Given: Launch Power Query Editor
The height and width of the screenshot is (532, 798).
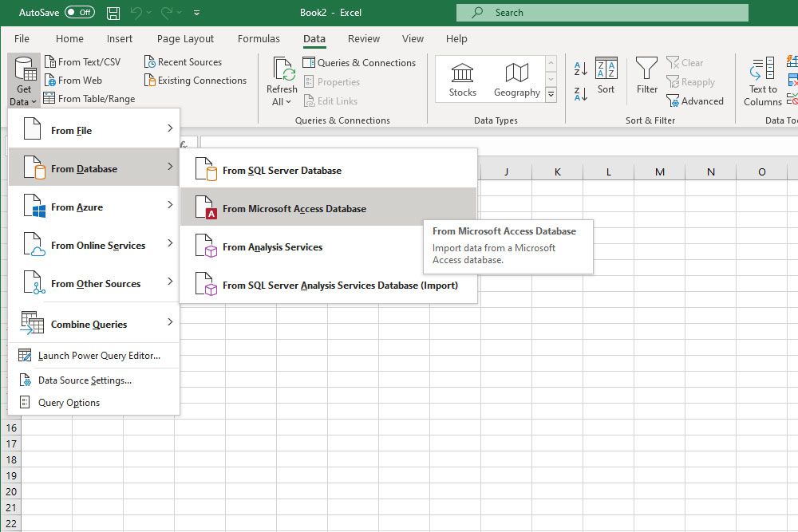Looking at the screenshot, I should [x=94, y=356].
